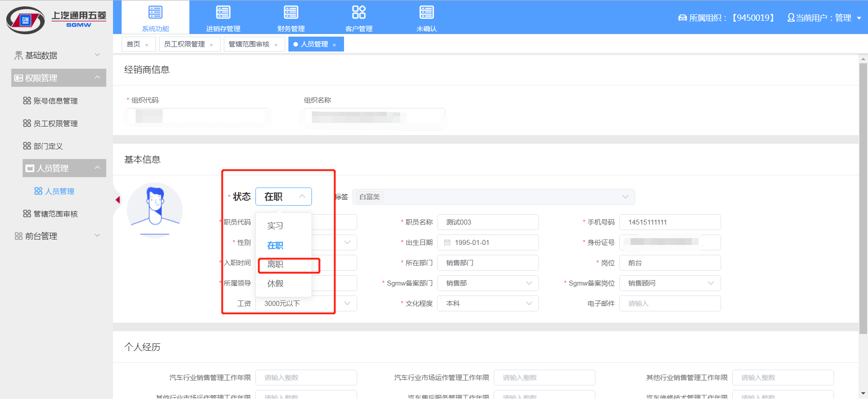Click the 汽车行业市场运作管理工作年限 input
Viewport: 868px width, 399px height.
(x=544, y=377)
